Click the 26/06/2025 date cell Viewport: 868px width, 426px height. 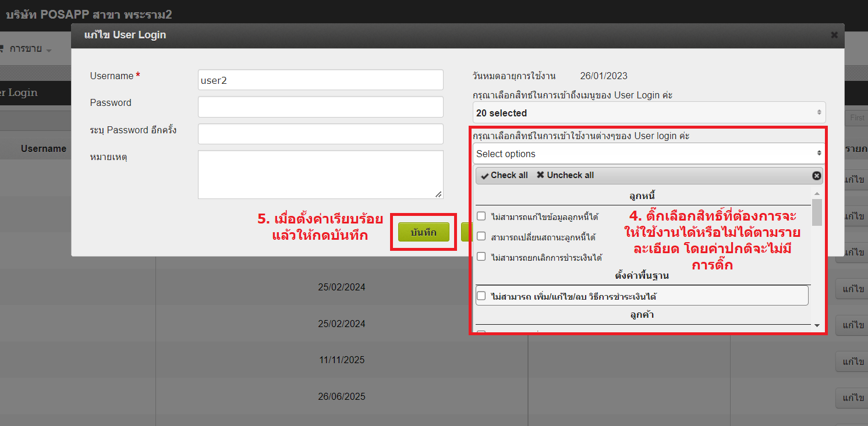pos(342,397)
